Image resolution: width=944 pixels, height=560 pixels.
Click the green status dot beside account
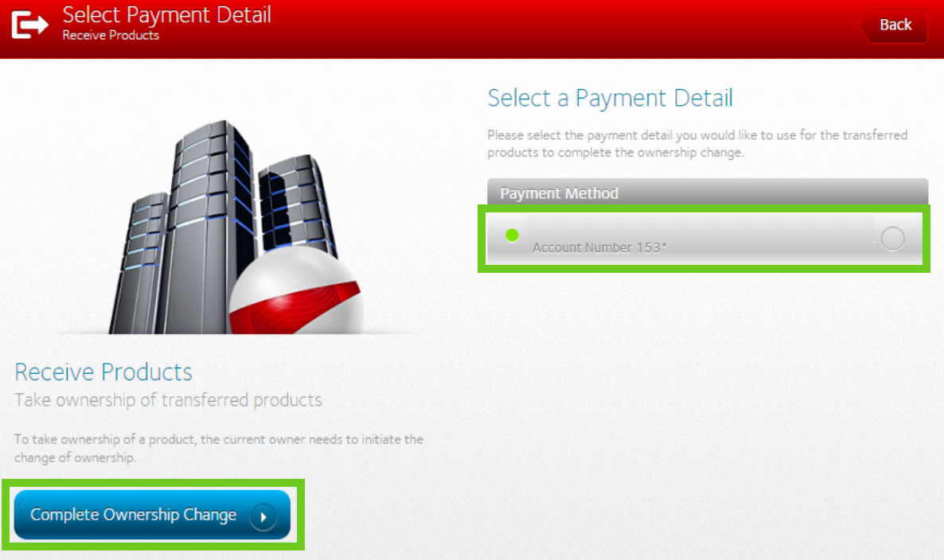[512, 235]
